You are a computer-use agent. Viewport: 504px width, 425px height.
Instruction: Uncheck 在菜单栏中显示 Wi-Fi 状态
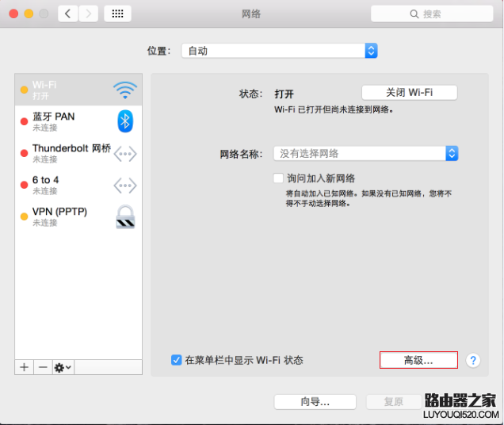[x=176, y=360]
